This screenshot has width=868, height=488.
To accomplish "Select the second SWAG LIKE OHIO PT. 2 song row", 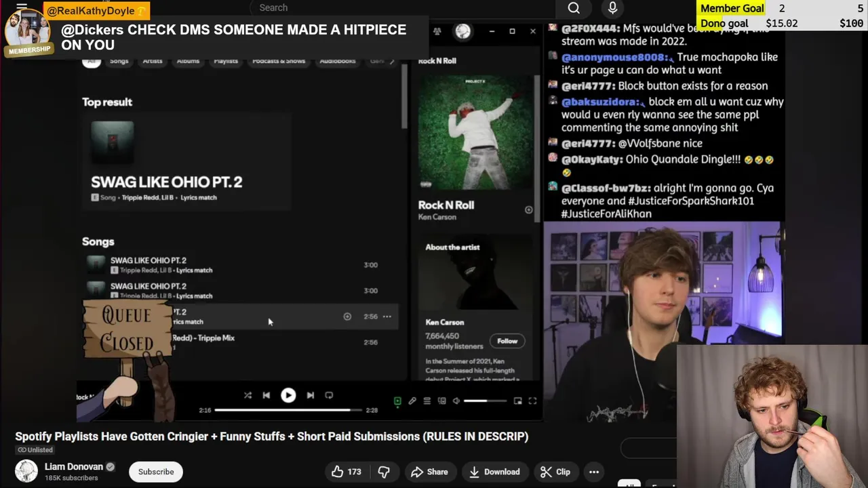I will (x=241, y=291).
